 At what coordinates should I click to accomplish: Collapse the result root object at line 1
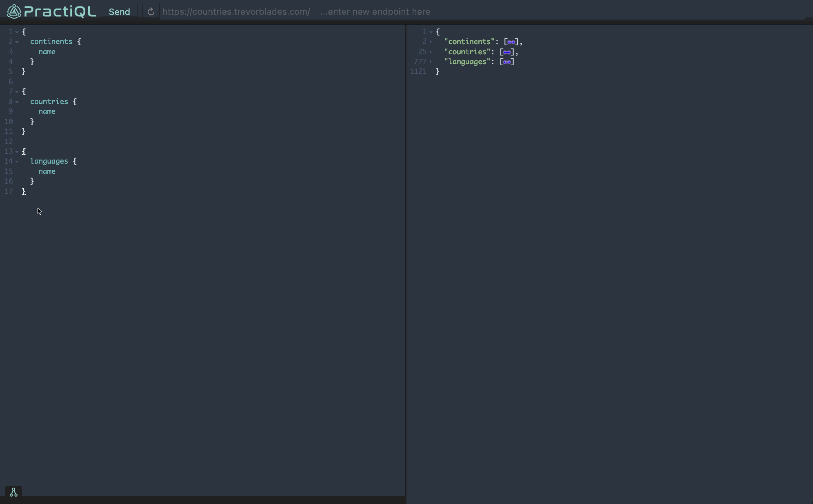pyautogui.click(x=431, y=32)
